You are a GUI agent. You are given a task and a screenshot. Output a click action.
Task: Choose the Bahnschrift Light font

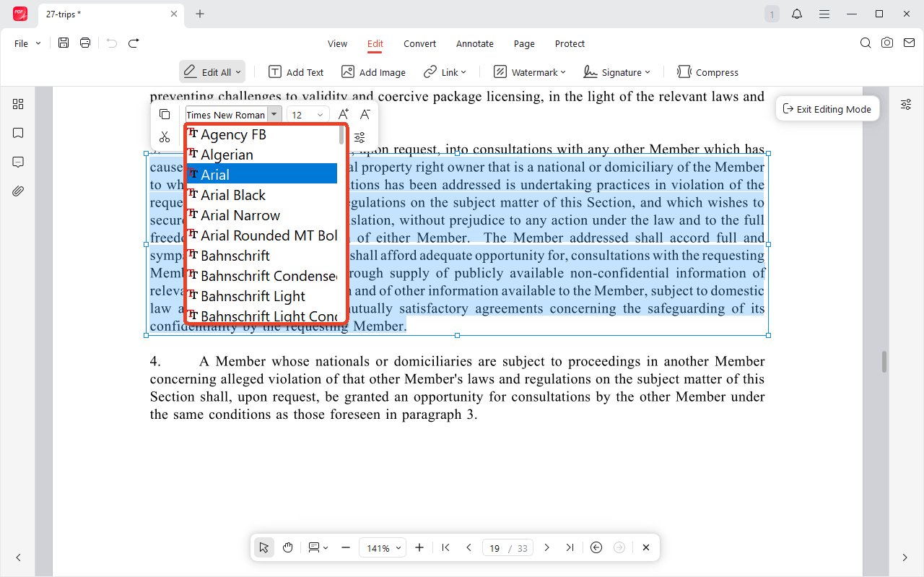tap(262, 296)
